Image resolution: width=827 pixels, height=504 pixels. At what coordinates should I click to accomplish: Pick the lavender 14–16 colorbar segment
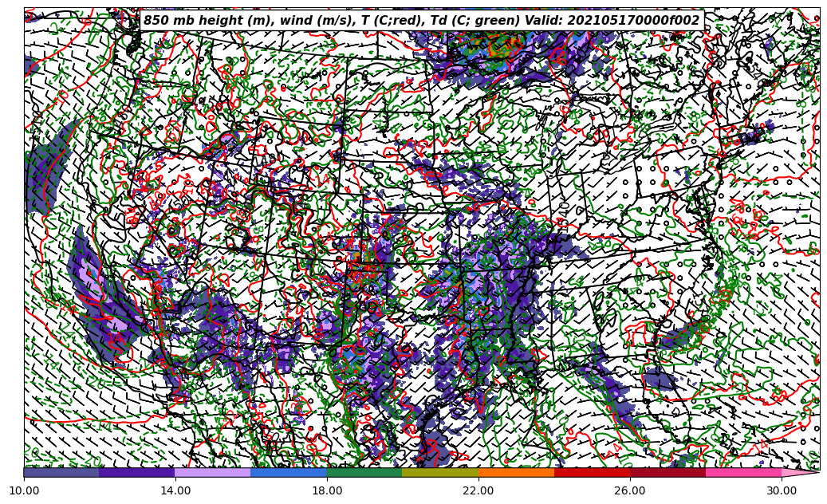213,472
